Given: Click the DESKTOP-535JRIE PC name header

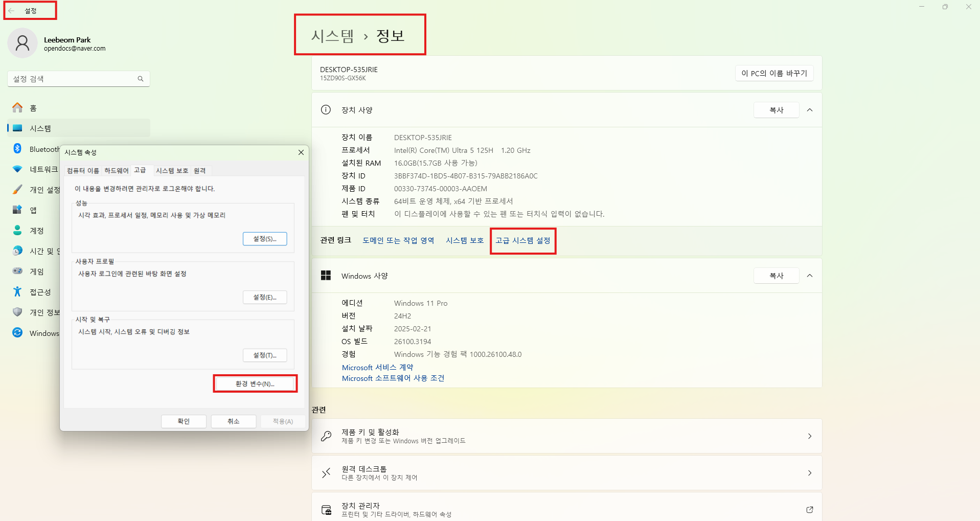Looking at the screenshot, I should point(349,70).
